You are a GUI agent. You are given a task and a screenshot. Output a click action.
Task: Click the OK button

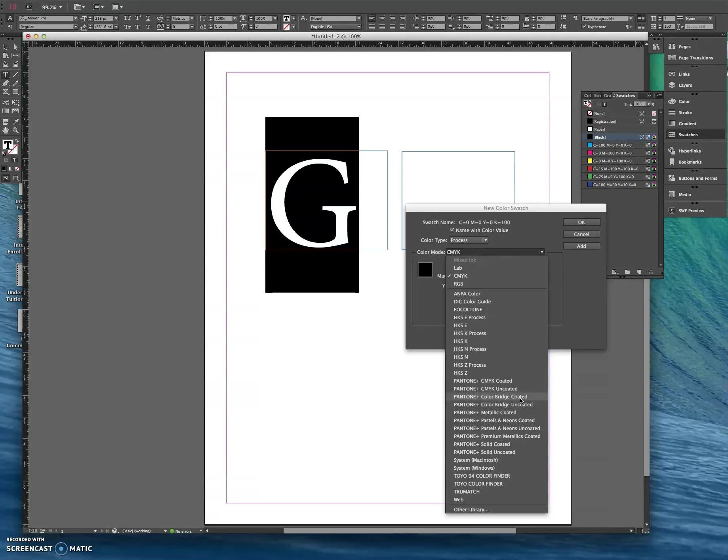(x=581, y=222)
